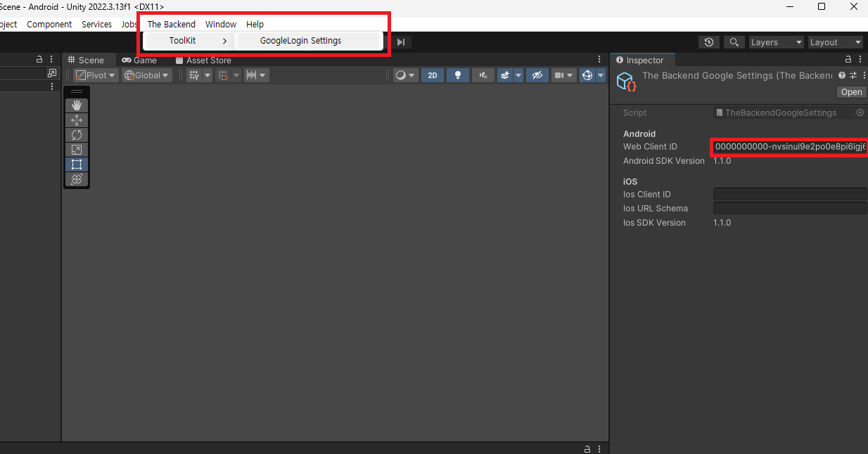The width and height of the screenshot is (868, 454).
Task: Open the Help menu
Action: 255,24
